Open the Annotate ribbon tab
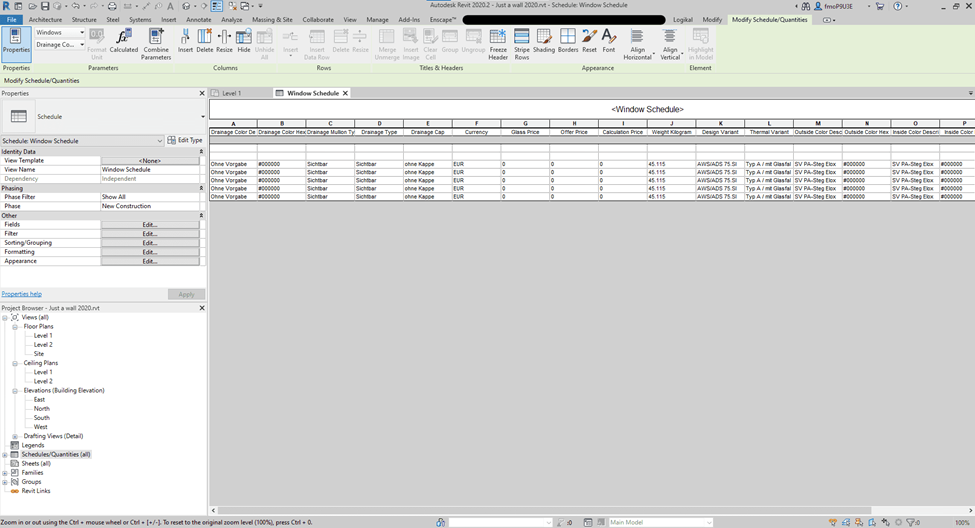Screen dimensions: 975x528 (198, 19)
